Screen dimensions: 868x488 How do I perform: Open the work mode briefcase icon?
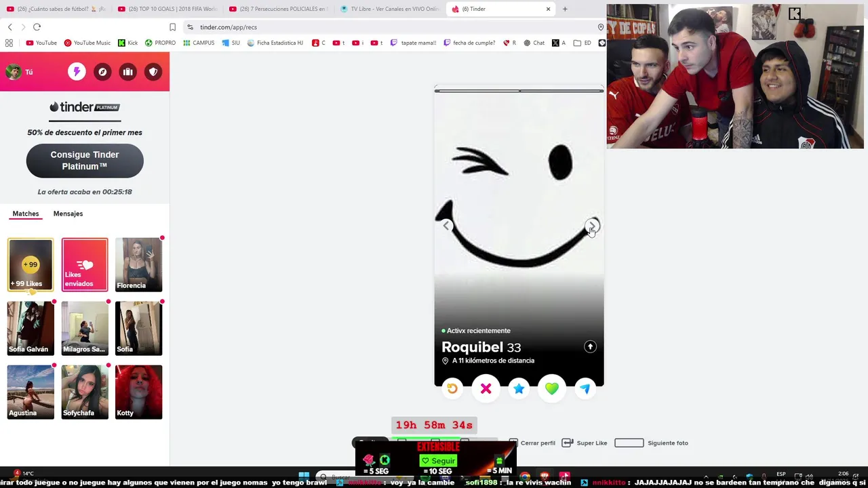pos(127,72)
